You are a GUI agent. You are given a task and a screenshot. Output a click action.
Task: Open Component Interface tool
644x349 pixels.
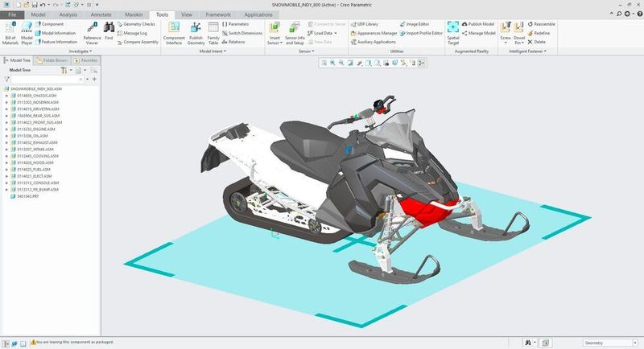(x=174, y=33)
